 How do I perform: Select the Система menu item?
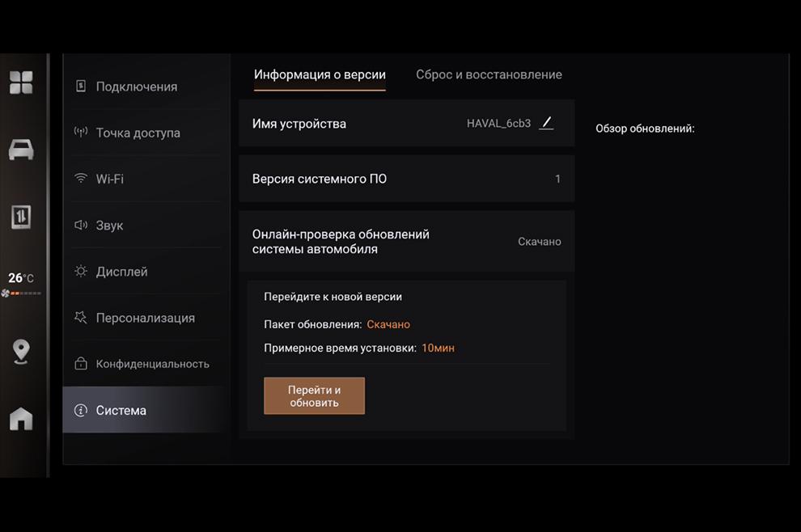(146, 410)
